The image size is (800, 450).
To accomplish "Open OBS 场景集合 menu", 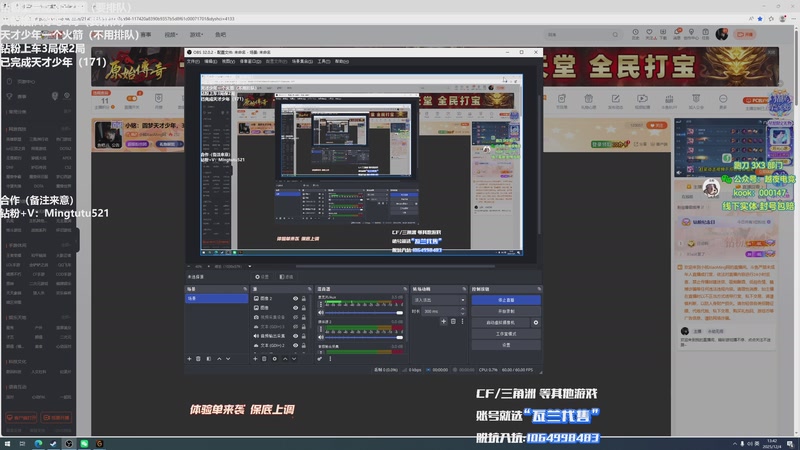I will pyautogui.click(x=302, y=61).
